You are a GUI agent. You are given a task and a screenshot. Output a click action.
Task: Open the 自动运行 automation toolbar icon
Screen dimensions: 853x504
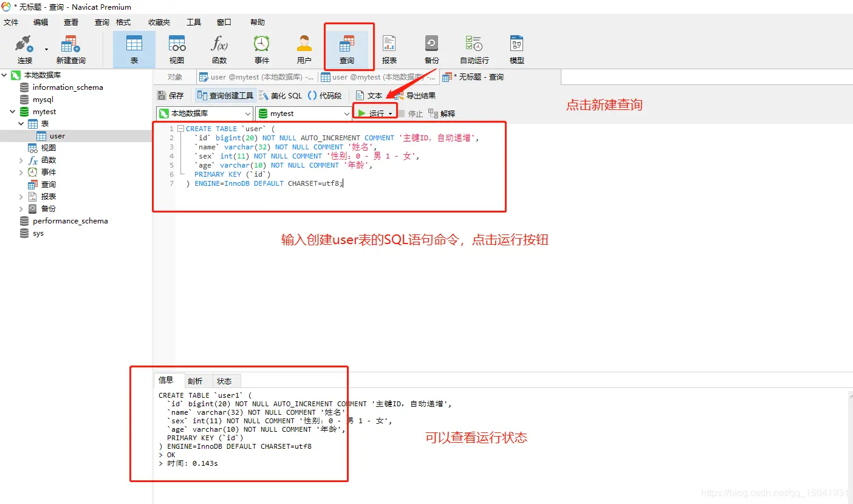[474, 49]
